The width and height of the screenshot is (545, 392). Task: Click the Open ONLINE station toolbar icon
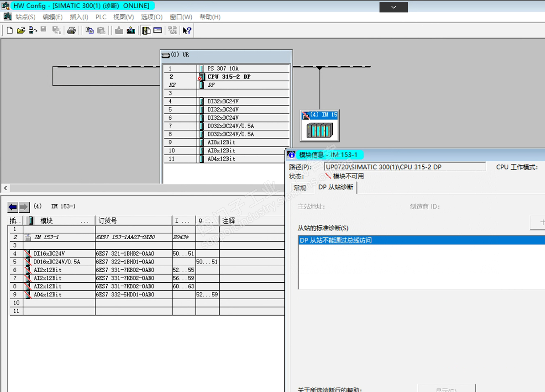coord(32,31)
